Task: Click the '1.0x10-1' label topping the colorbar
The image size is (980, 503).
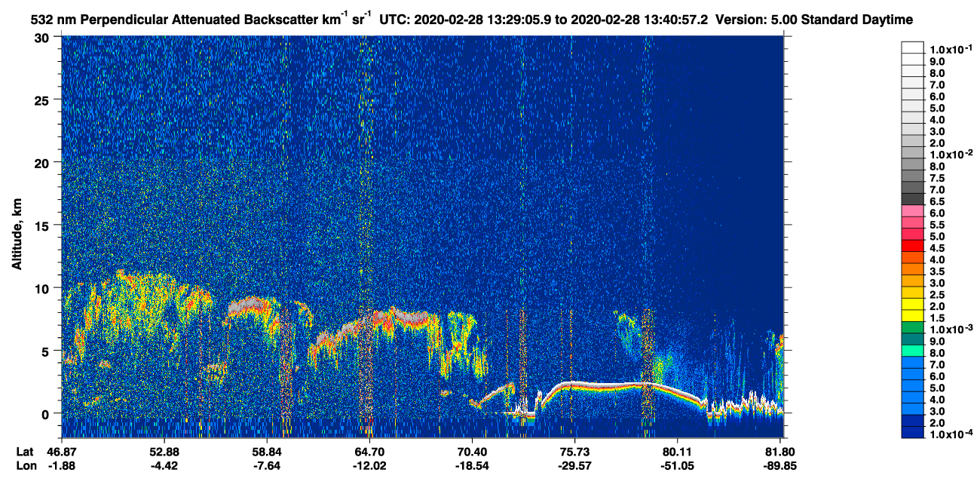Action: [x=951, y=48]
